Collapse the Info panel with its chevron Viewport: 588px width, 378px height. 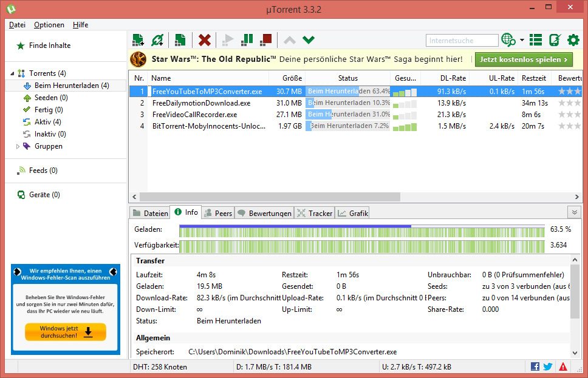tap(573, 212)
